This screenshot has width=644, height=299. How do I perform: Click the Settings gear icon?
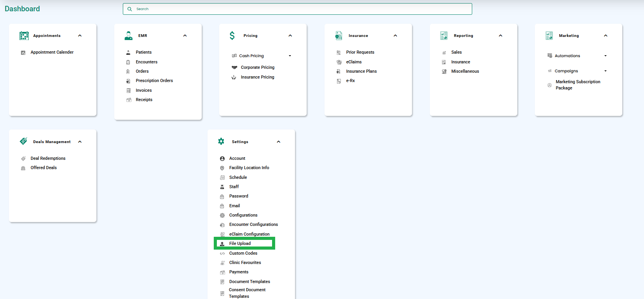click(221, 142)
